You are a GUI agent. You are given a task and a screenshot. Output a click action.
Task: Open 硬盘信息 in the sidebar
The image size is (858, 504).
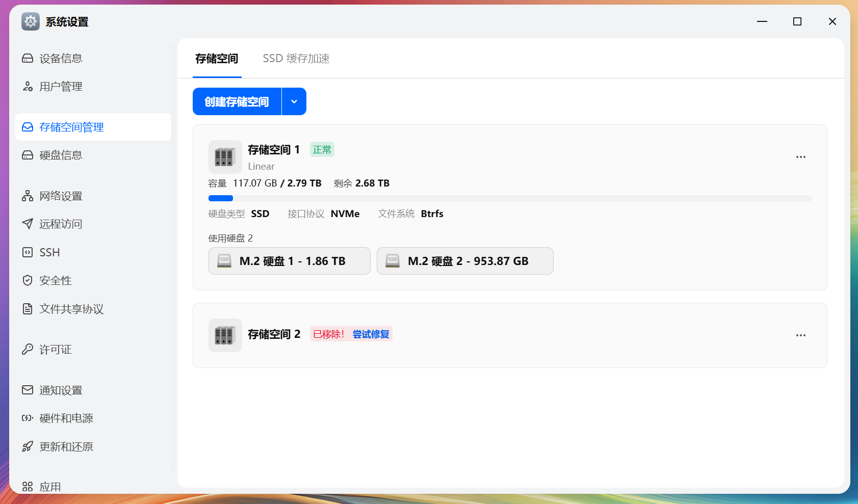(61, 155)
